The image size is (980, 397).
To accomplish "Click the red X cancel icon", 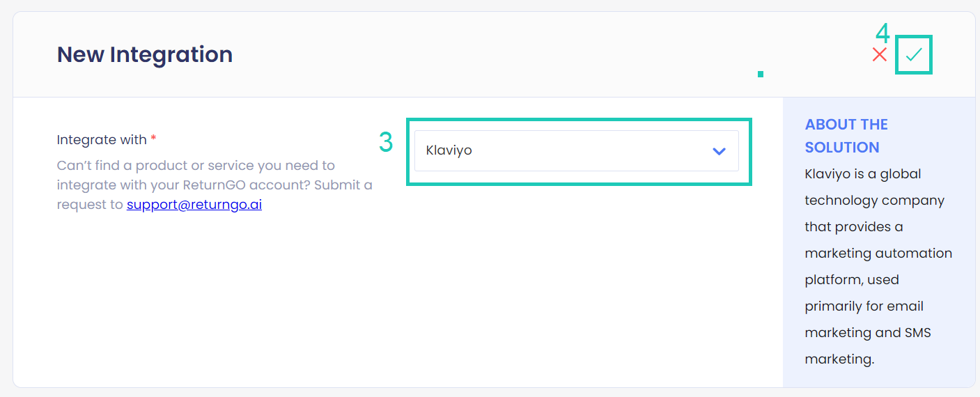I will pos(880,54).
